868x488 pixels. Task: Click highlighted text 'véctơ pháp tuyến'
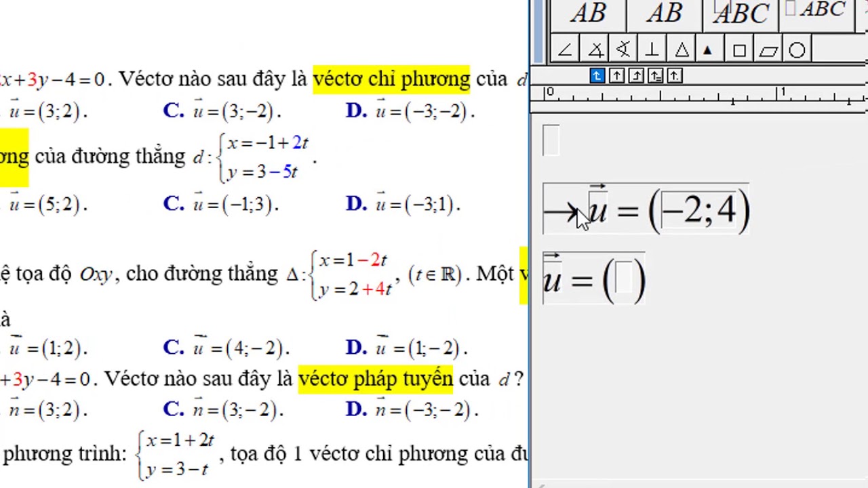(x=376, y=379)
